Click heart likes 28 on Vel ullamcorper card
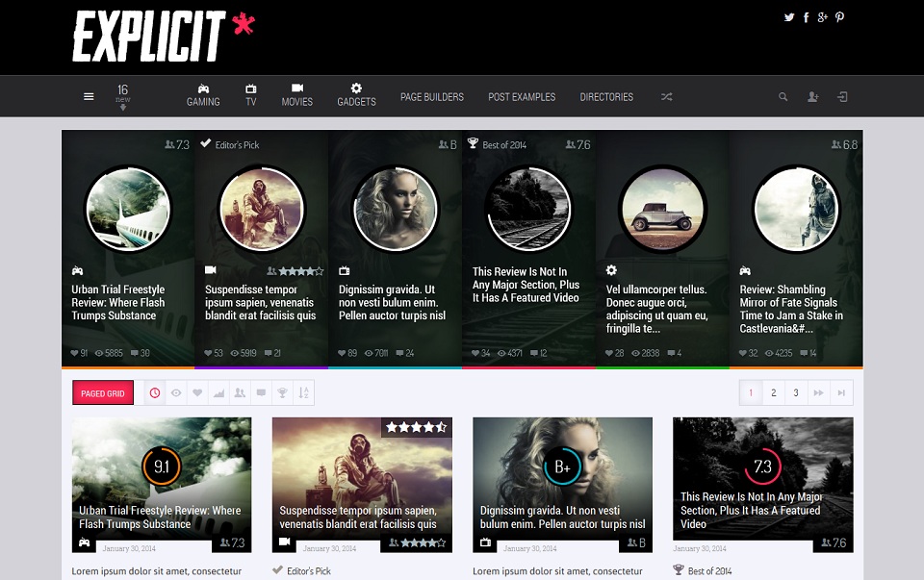 coord(614,353)
